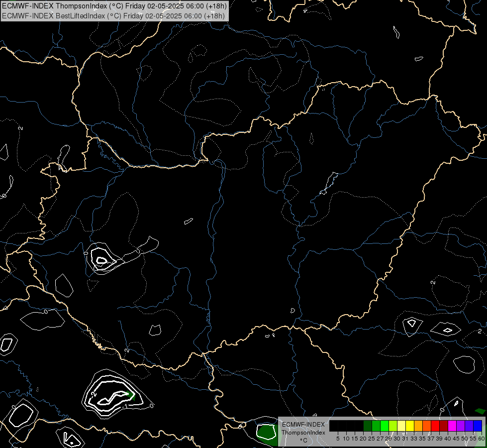Pick the bright green 27–29 legend swatch
487x448 pixels.
click(385, 426)
